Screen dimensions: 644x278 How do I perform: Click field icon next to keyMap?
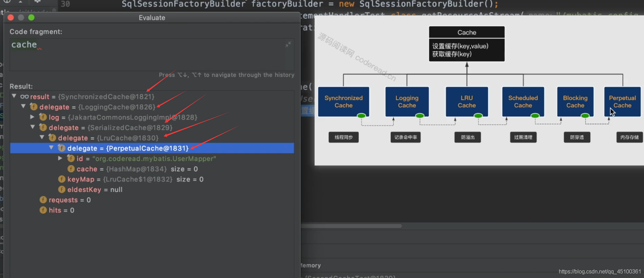[x=61, y=179]
